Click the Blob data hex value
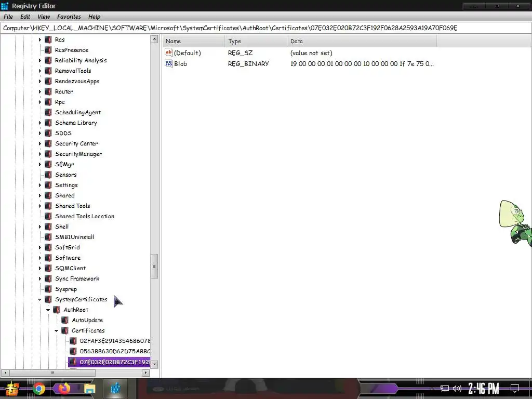532x399 pixels. pyautogui.click(x=362, y=64)
